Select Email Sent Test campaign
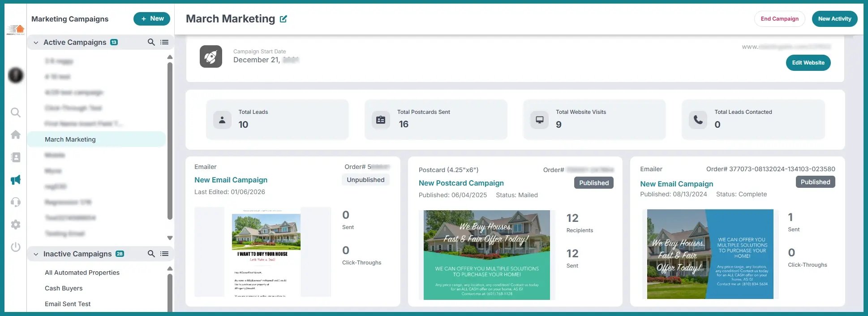The height and width of the screenshot is (316, 868). [x=68, y=304]
